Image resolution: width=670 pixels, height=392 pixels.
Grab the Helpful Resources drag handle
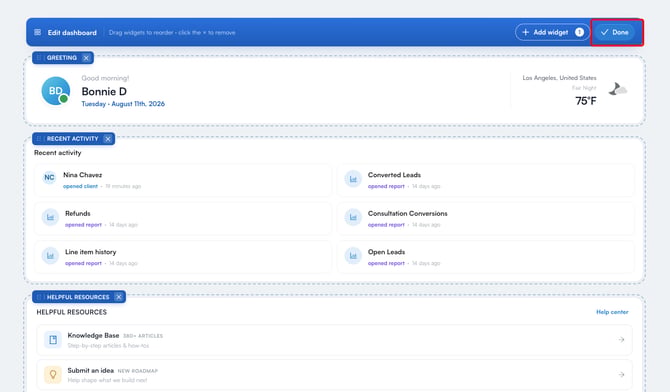coord(39,297)
